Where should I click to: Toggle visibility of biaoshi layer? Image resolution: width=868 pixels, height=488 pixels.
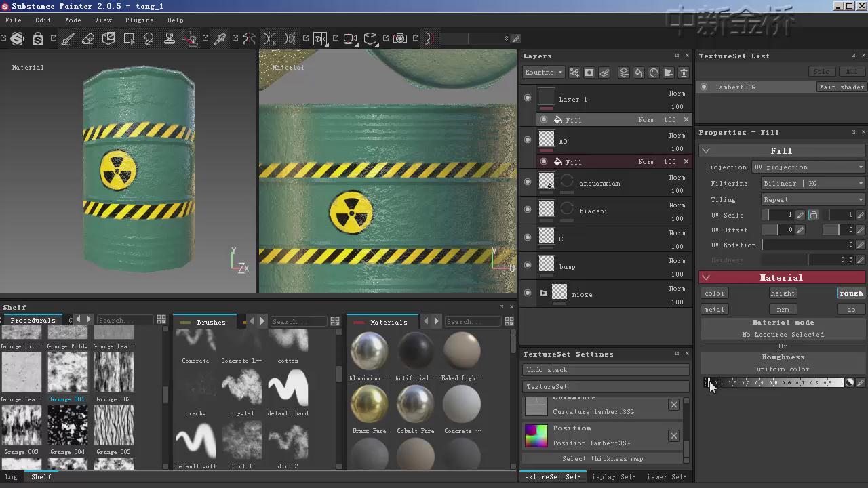point(528,209)
